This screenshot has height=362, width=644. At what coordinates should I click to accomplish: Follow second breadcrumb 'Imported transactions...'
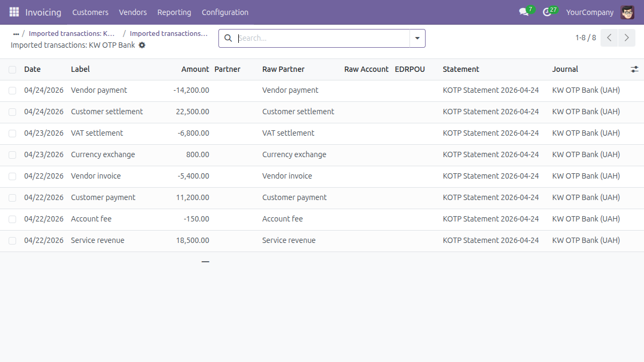[x=169, y=33]
